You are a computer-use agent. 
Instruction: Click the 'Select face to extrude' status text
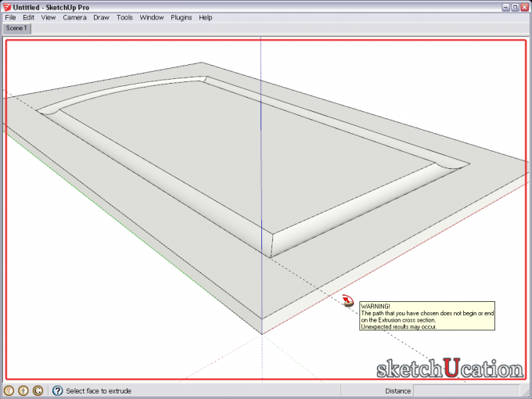99,391
